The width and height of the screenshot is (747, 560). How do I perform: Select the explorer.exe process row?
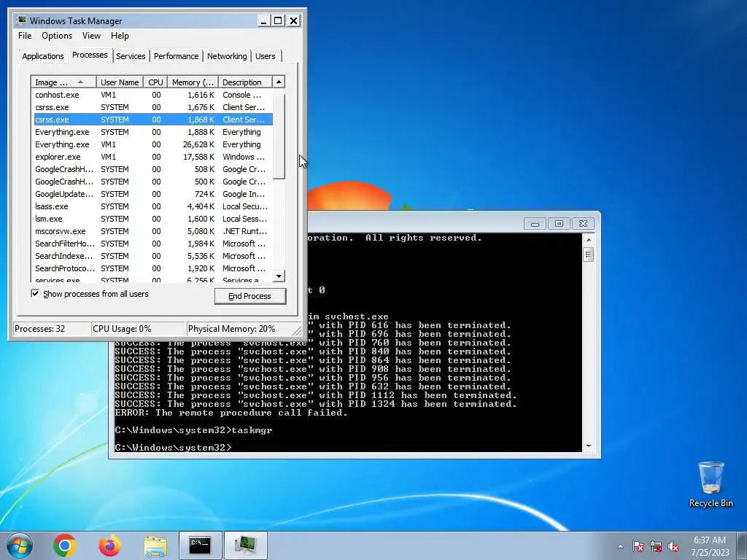click(152, 157)
